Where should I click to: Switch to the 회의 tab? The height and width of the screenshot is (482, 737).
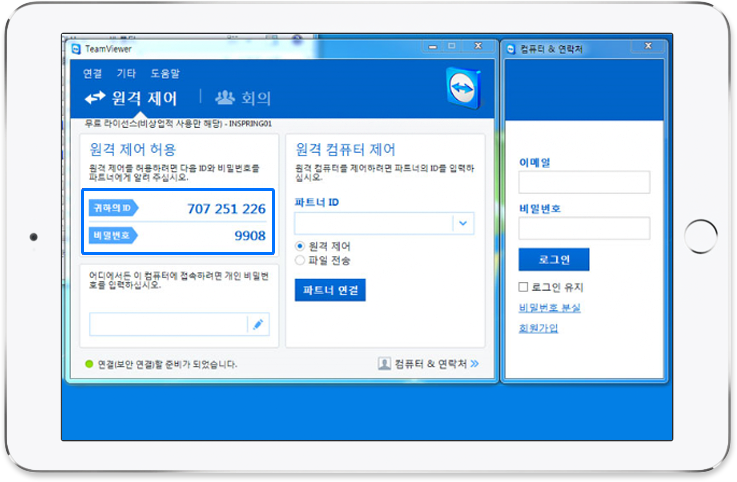click(x=243, y=98)
